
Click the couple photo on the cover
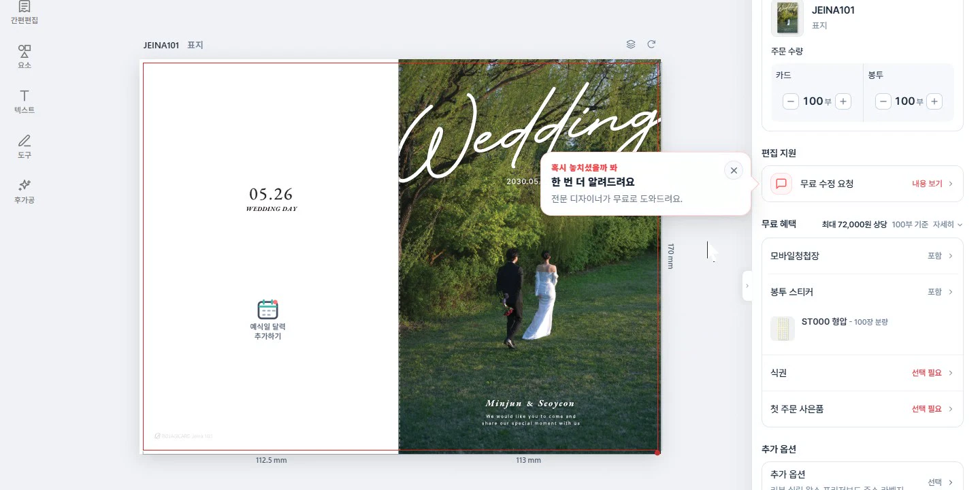pos(527,299)
